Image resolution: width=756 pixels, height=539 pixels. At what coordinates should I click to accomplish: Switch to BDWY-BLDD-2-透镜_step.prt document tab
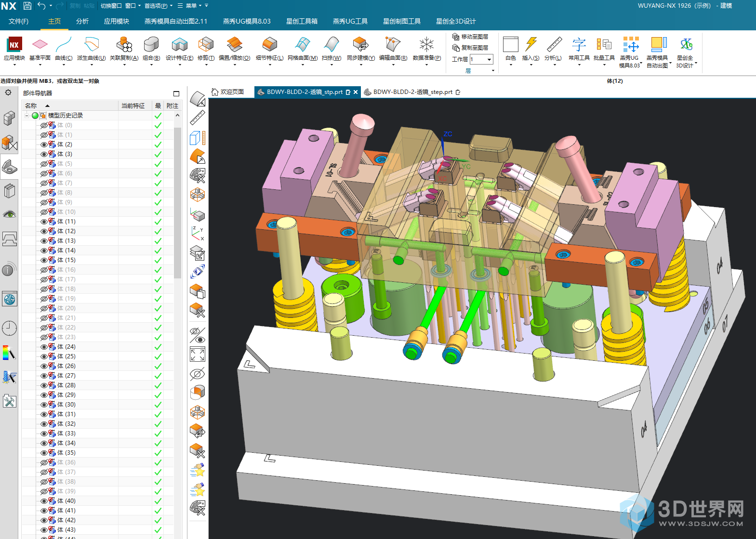412,92
